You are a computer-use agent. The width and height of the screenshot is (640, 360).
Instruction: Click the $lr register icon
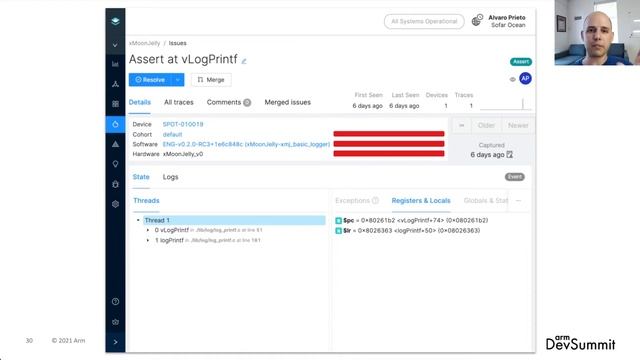pos(338,231)
